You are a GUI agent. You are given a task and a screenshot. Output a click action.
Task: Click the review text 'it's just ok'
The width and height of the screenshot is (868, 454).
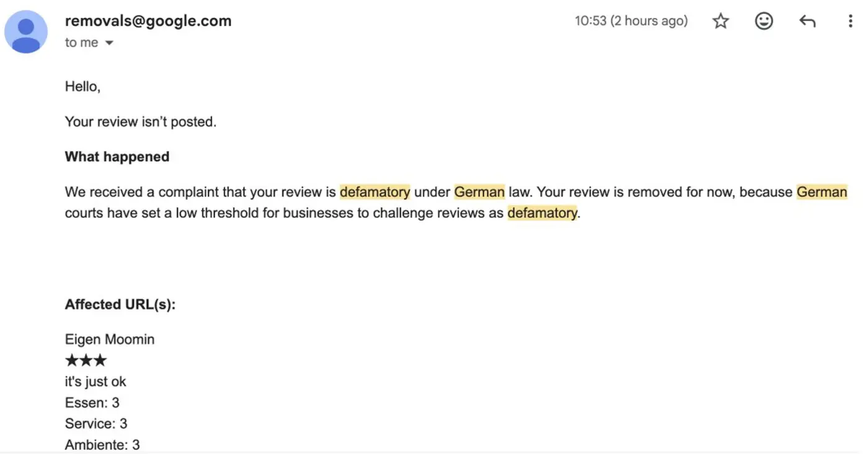click(x=95, y=382)
